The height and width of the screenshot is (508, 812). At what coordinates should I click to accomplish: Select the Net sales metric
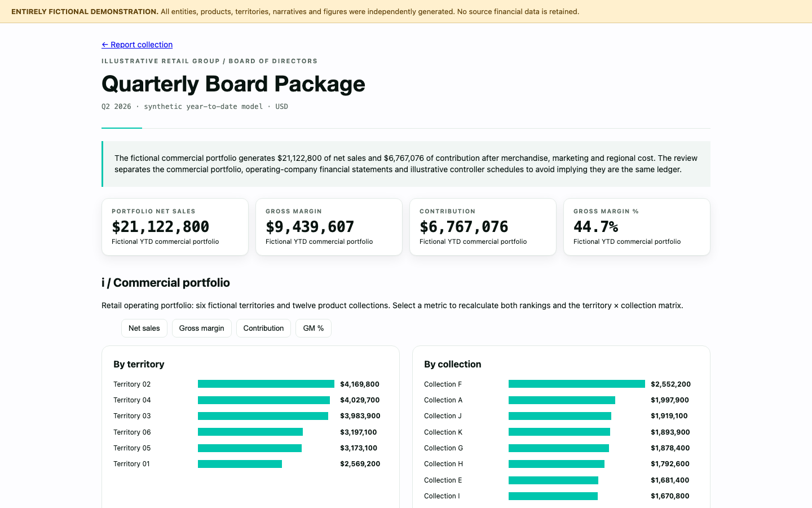click(x=144, y=328)
